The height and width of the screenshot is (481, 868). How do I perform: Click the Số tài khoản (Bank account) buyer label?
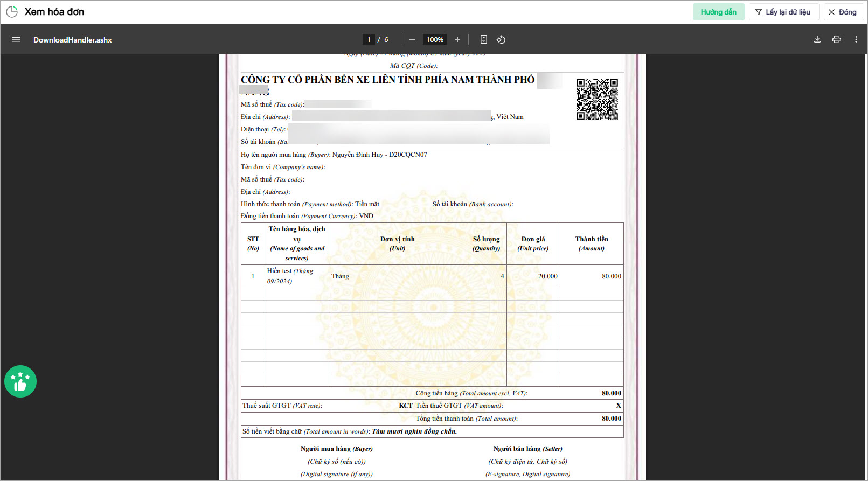point(473,204)
